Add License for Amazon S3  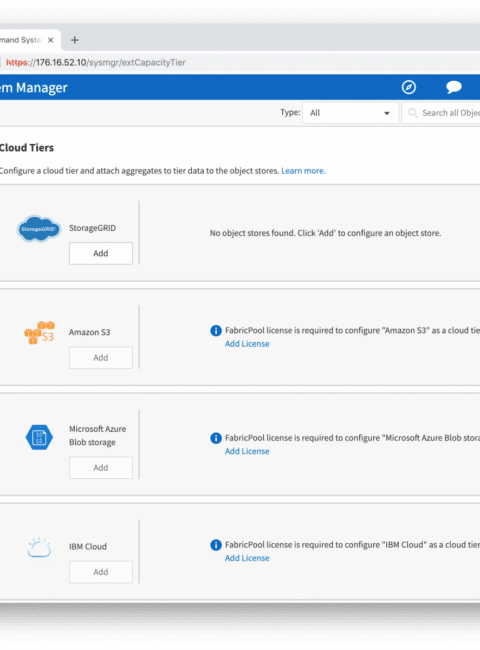247,344
